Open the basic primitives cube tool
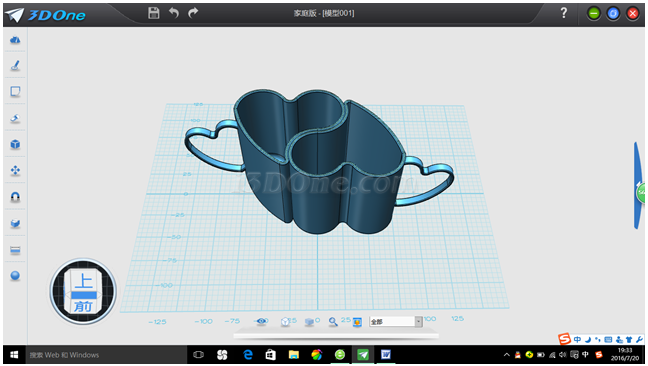 click(x=15, y=145)
